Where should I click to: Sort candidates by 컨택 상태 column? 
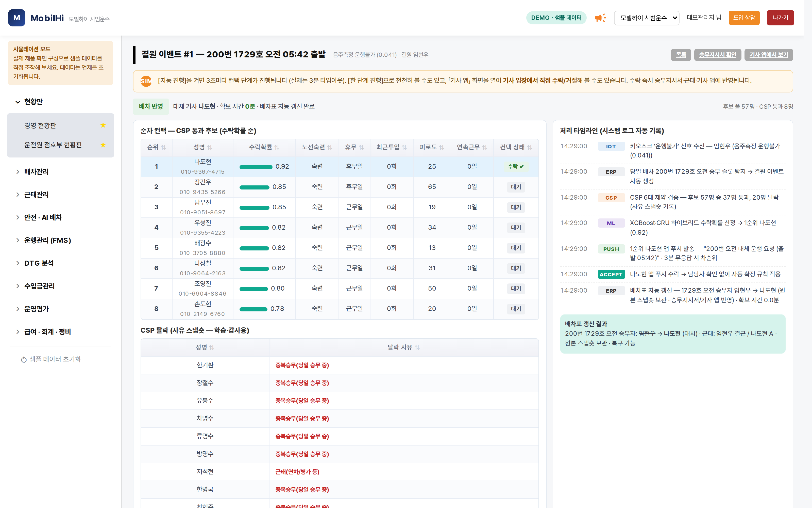coord(516,147)
